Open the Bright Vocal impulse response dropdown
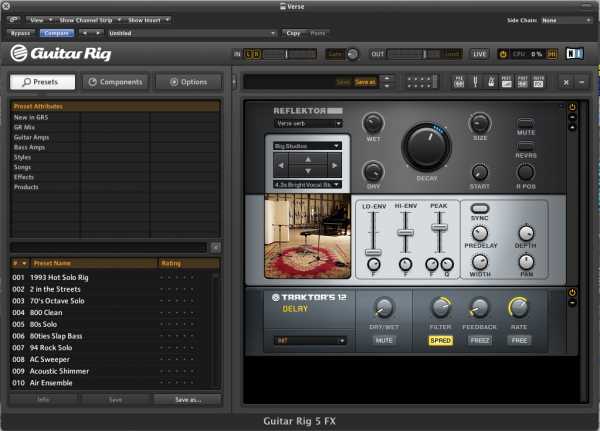This screenshot has width=600, height=431. pyautogui.click(x=307, y=184)
